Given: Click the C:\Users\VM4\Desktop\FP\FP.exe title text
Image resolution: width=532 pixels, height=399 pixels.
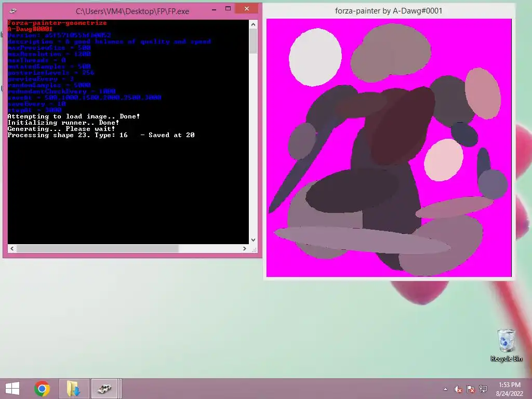Looking at the screenshot, I should 132,11.
